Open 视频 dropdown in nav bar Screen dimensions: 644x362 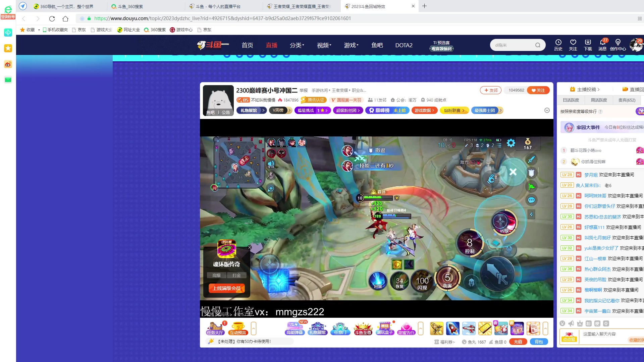coord(324,45)
